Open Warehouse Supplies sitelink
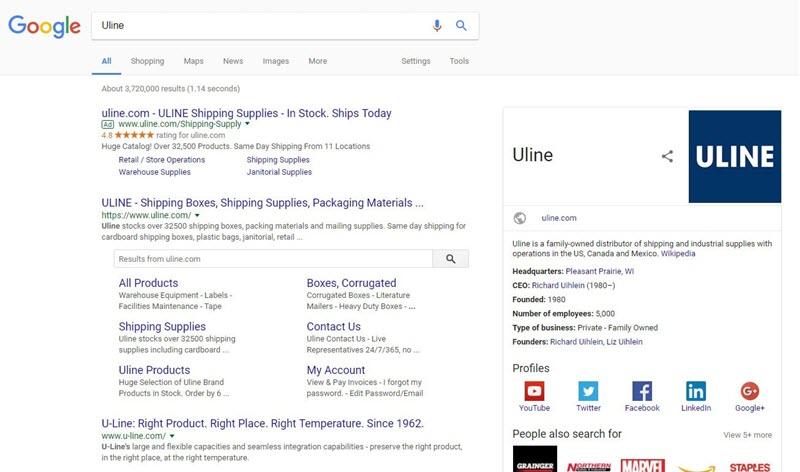 (155, 172)
